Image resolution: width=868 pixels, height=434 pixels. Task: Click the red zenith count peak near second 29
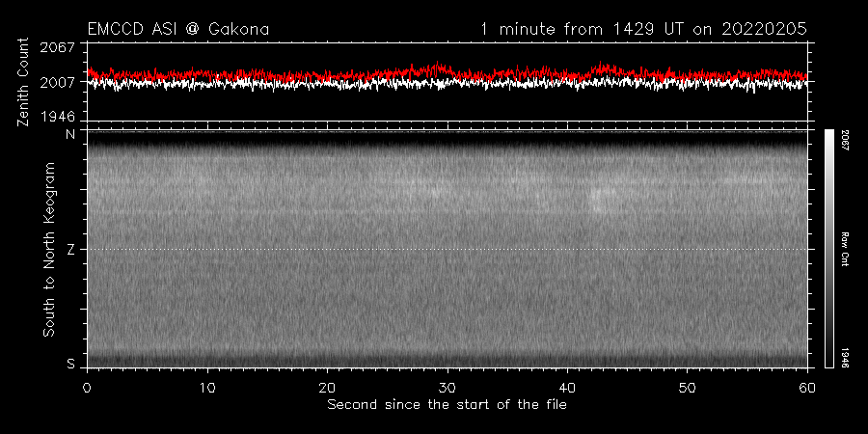pyautogui.click(x=437, y=67)
